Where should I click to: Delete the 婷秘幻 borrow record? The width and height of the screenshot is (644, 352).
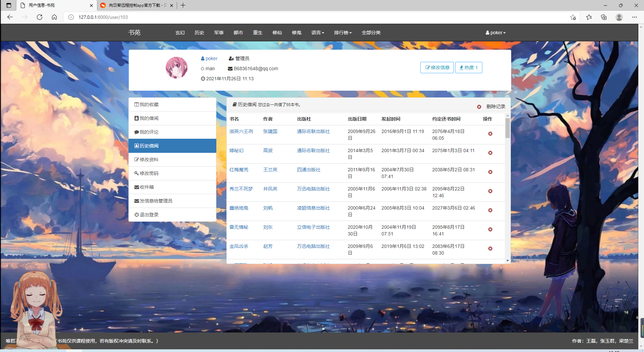(x=490, y=153)
